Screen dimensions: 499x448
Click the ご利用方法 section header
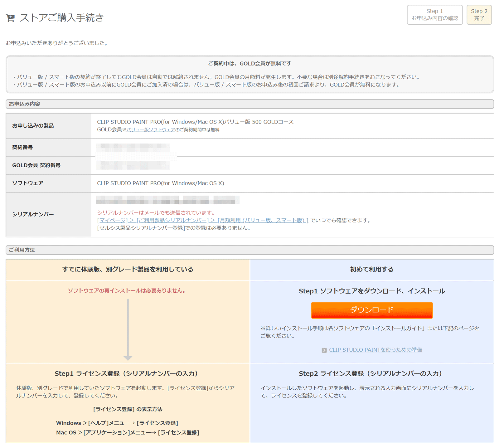250,250
